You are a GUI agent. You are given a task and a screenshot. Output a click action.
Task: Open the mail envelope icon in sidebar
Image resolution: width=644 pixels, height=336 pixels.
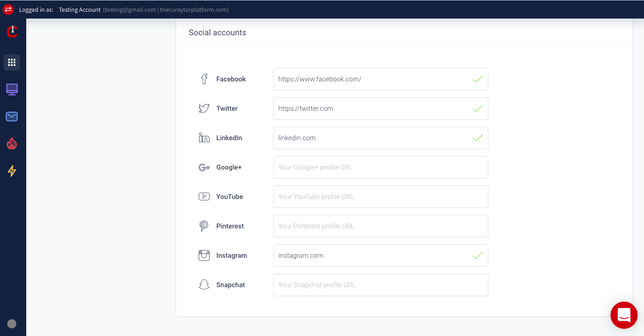click(12, 117)
